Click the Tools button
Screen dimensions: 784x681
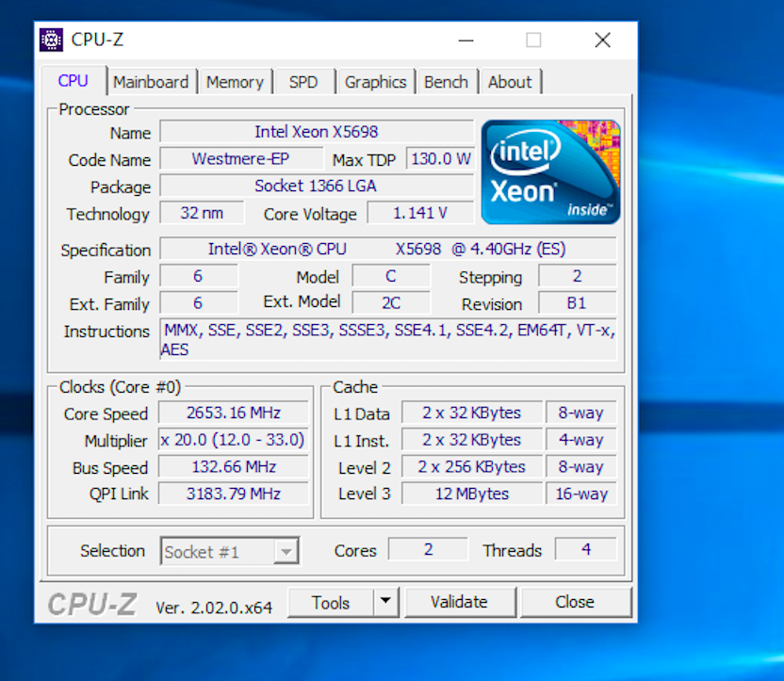pyautogui.click(x=331, y=603)
